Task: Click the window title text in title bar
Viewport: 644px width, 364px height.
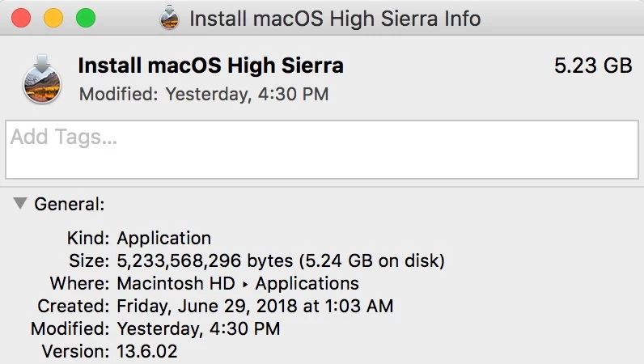Action: (x=335, y=18)
